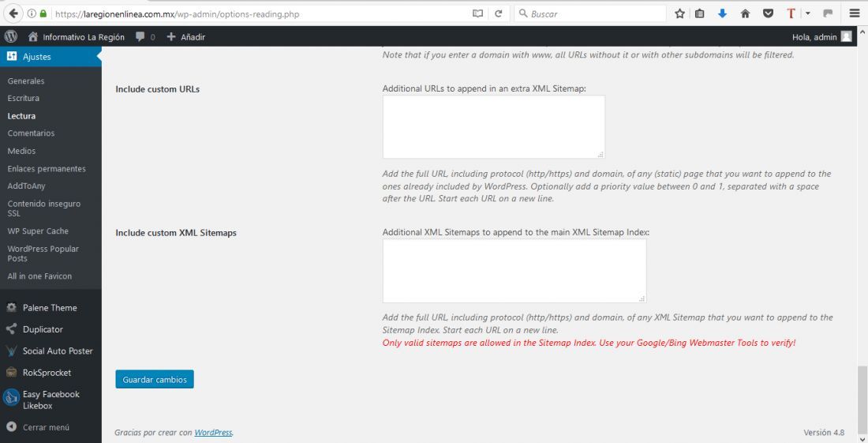Click the Include custom XML Sitemaps label

(x=176, y=233)
